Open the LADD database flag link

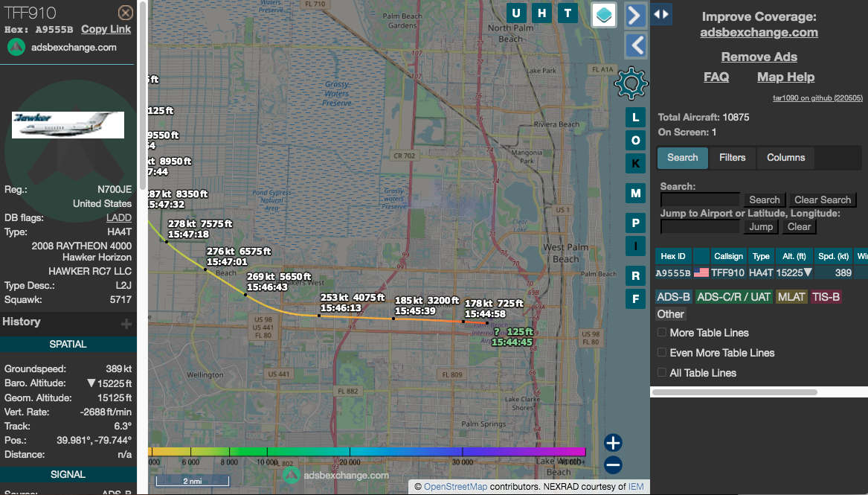pos(119,217)
